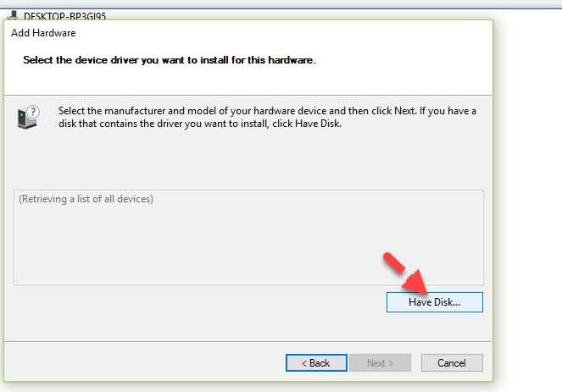The height and width of the screenshot is (392, 562).
Task: Click the hardware device icon with question mark
Action: 28,117
